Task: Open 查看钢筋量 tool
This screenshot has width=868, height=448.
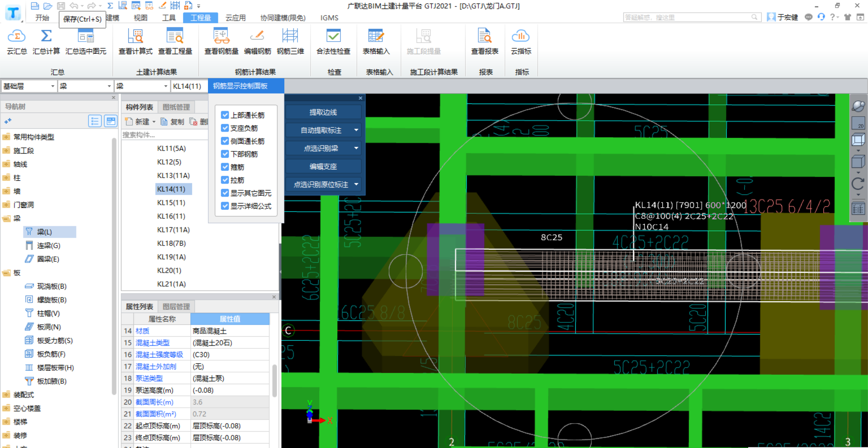Action: coord(221,42)
